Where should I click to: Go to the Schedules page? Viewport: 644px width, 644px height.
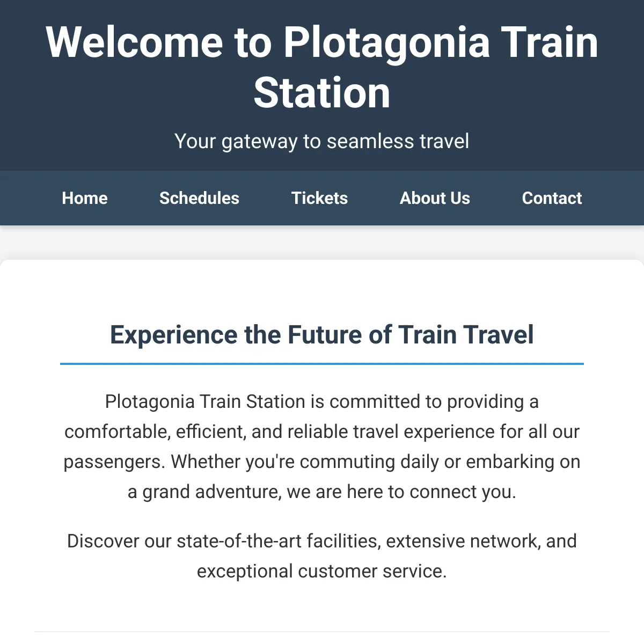199,198
